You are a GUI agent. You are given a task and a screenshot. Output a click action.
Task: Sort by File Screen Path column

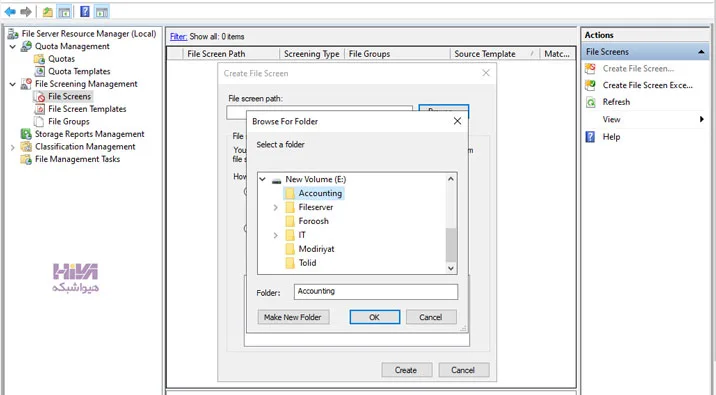(x=230, y=54)
